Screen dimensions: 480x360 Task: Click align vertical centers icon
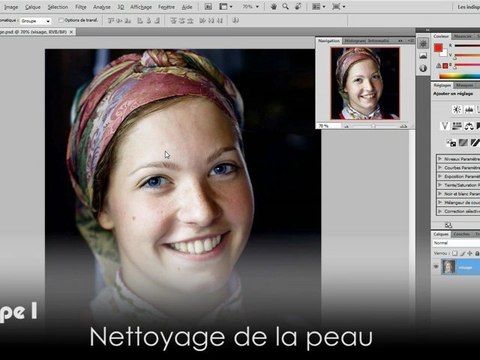coord(120,21)
